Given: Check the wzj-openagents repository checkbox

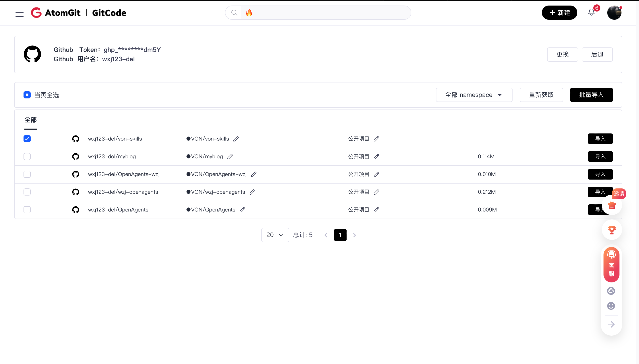Looking at the screenshot, I should point(27,192).
